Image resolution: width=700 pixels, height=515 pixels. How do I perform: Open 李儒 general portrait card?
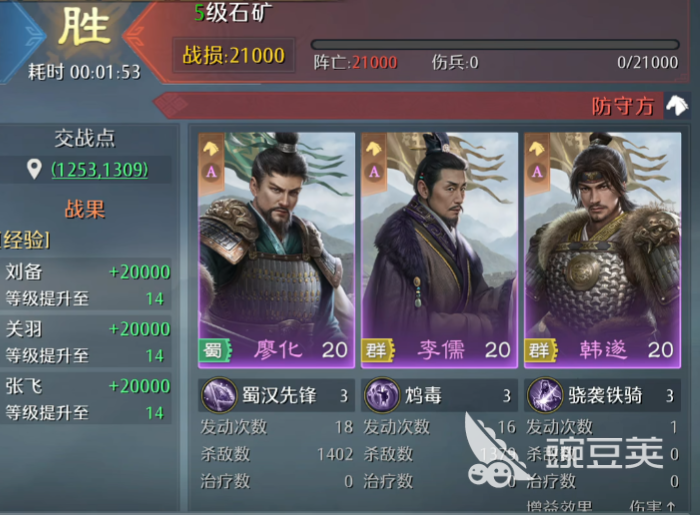439,250
